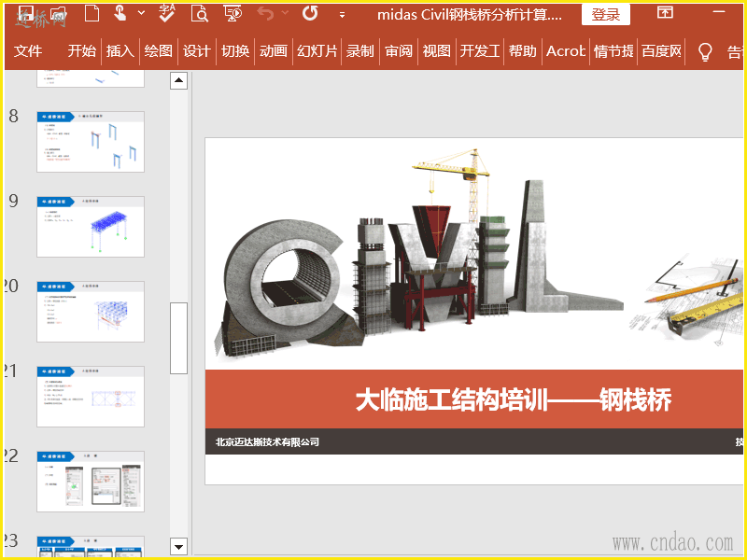Screen dimensions: 747x560
Task: Open Customize Quick Access Toolbar dropdown
Action: coord(342,15)
